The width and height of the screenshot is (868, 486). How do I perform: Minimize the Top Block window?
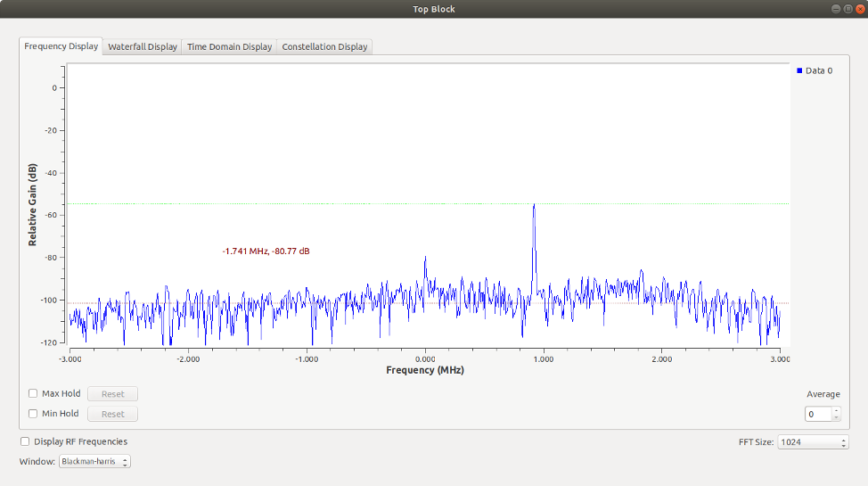836,9
